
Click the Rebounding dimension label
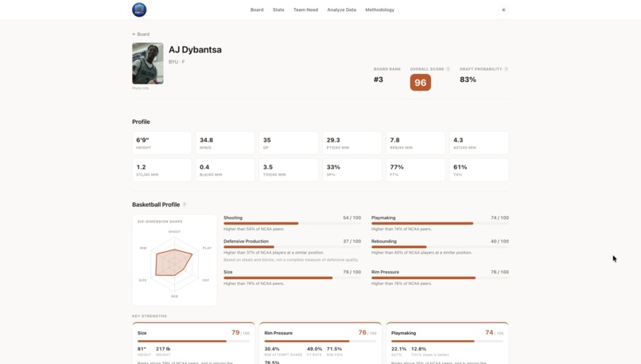pyautogui.click(x=384, y=242)
